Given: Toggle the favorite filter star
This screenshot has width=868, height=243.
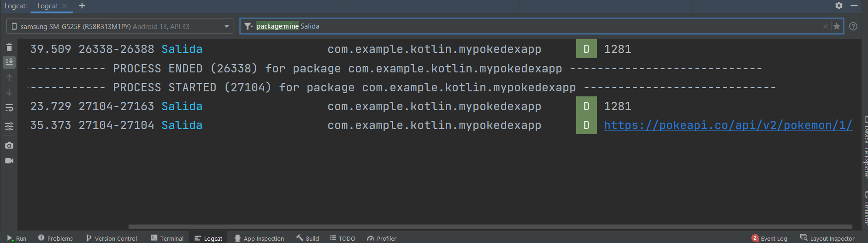Looking at the screenshot, I should click(x=837, y=26).
